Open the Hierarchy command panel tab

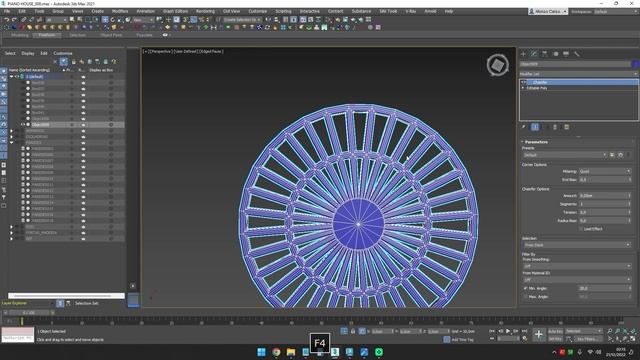[x=545, y=54]
